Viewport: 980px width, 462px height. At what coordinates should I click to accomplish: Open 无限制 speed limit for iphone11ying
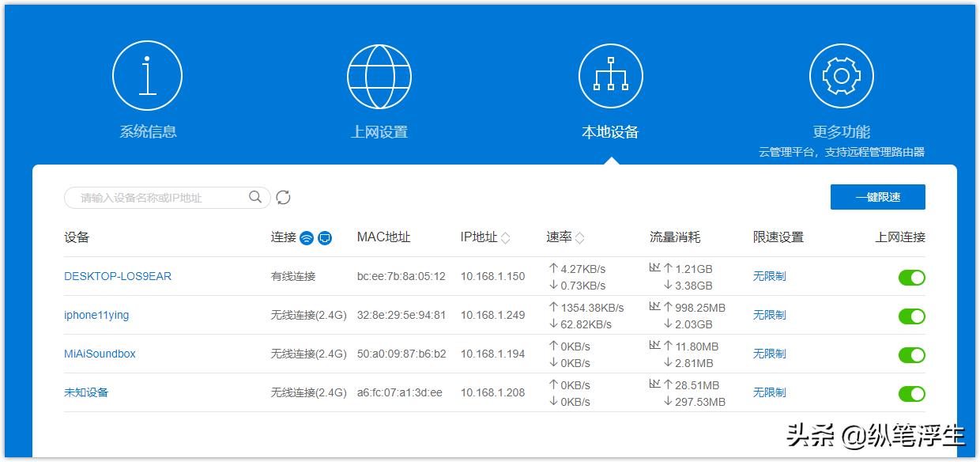[770, 315]
